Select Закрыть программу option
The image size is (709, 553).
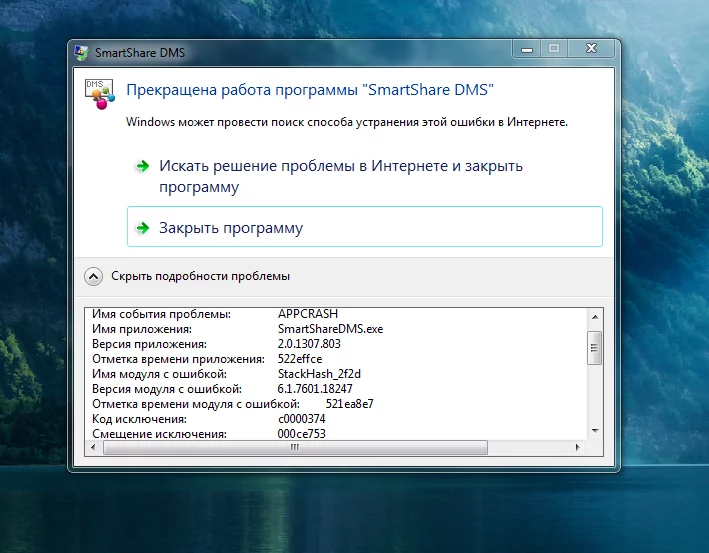pos(364,227)
